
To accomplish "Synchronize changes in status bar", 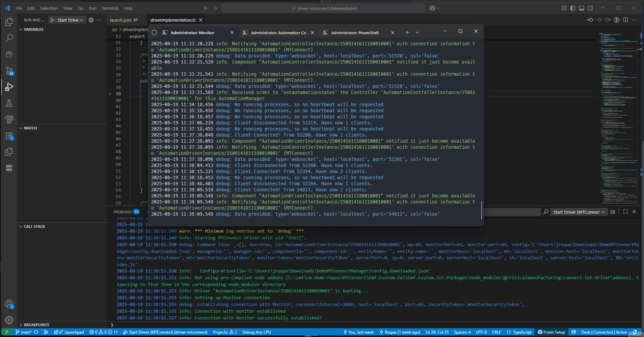I will coord(36,332).
